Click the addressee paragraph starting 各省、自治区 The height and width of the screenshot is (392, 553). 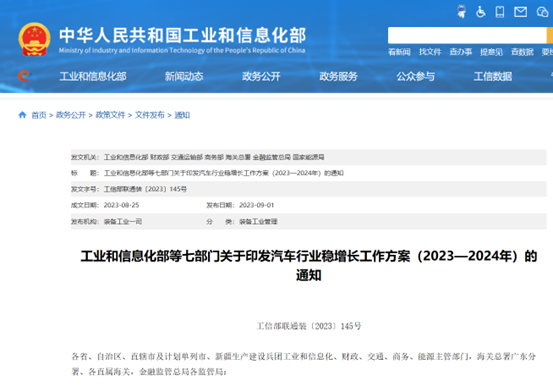tap(304, 364)
